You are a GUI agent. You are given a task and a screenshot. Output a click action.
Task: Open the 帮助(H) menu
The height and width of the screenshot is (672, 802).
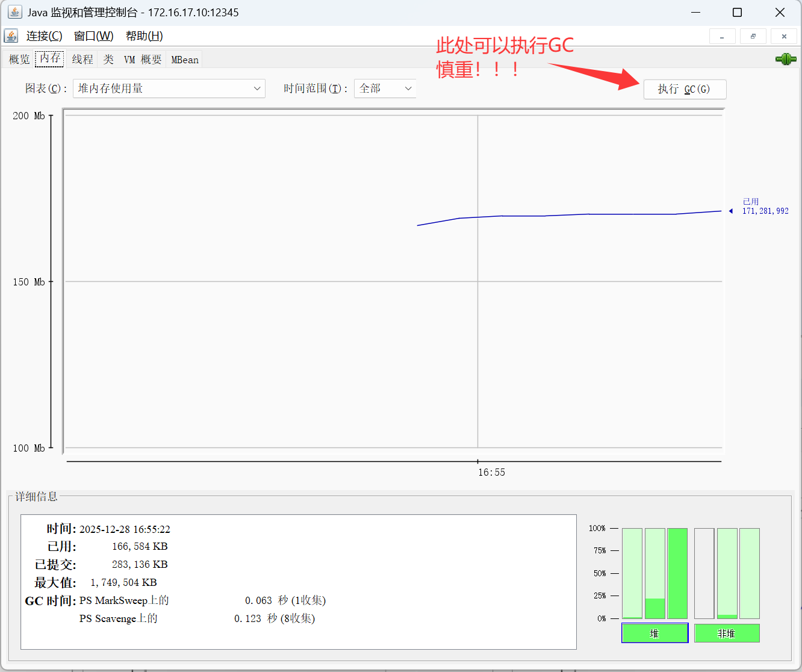pos(144,36)
